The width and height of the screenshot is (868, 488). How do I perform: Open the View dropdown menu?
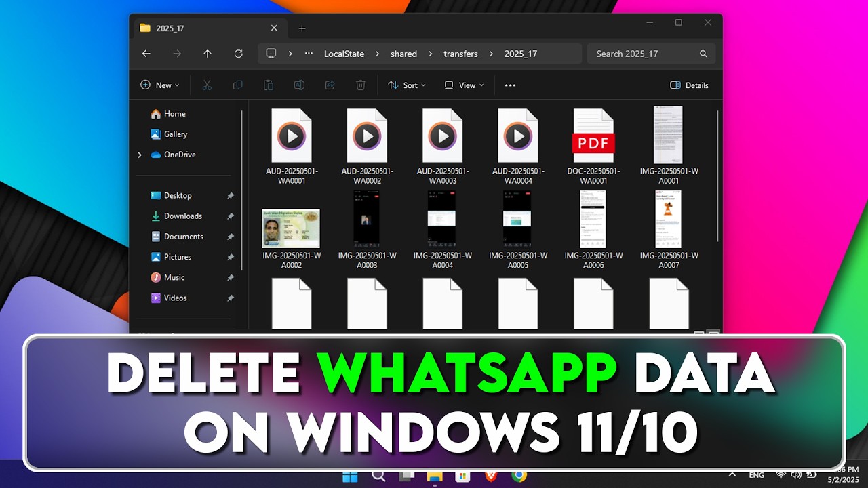click(x=465, y=85)
